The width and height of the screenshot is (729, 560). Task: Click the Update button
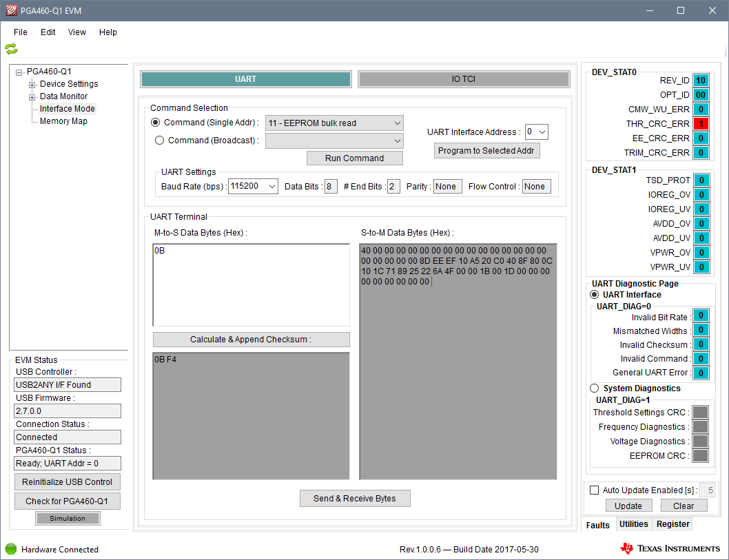[628, 506]
